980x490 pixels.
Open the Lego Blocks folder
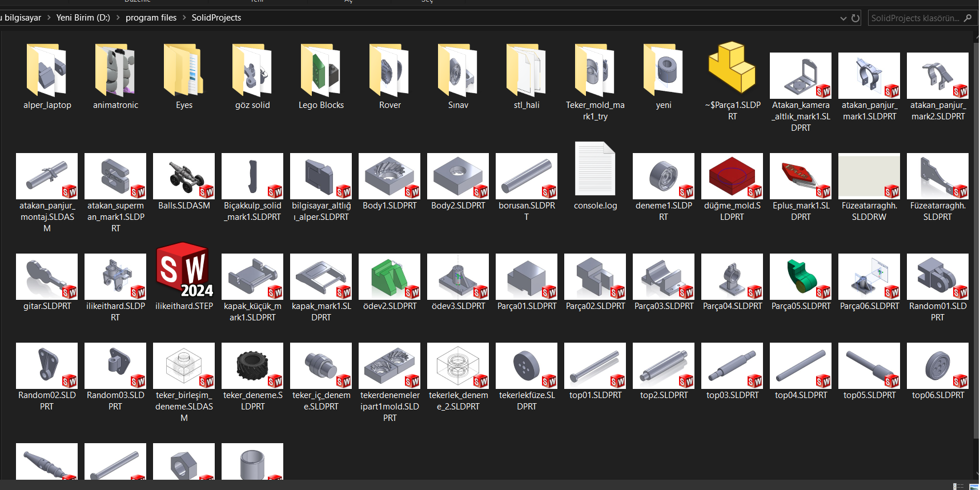pos(321,76)
